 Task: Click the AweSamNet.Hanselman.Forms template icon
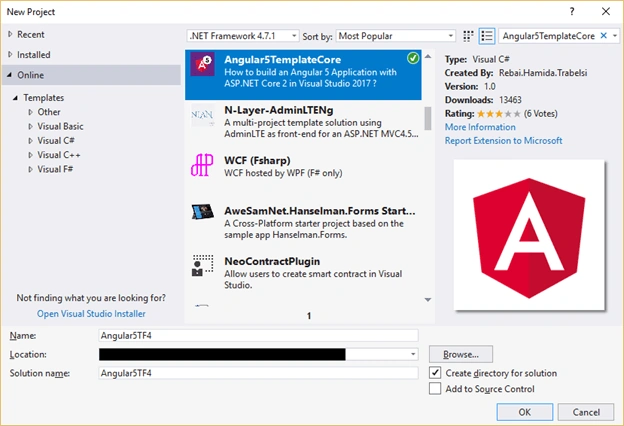click(x=202, y=212)
